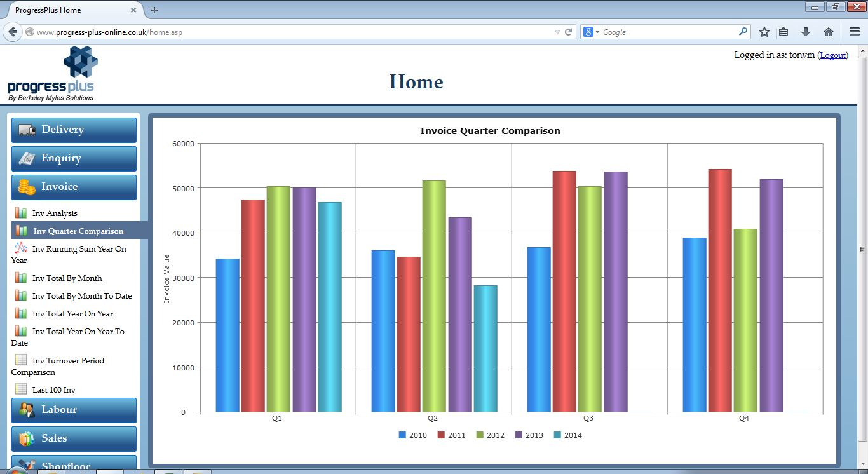Click the 2010 legend color swatch

(402, 435)
